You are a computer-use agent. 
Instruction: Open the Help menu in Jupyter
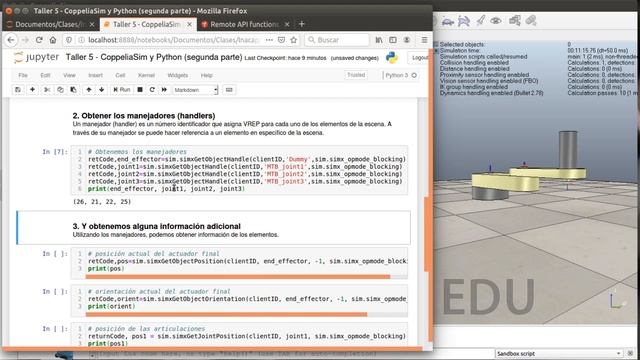pyautogui.click(x=207, y=75)
